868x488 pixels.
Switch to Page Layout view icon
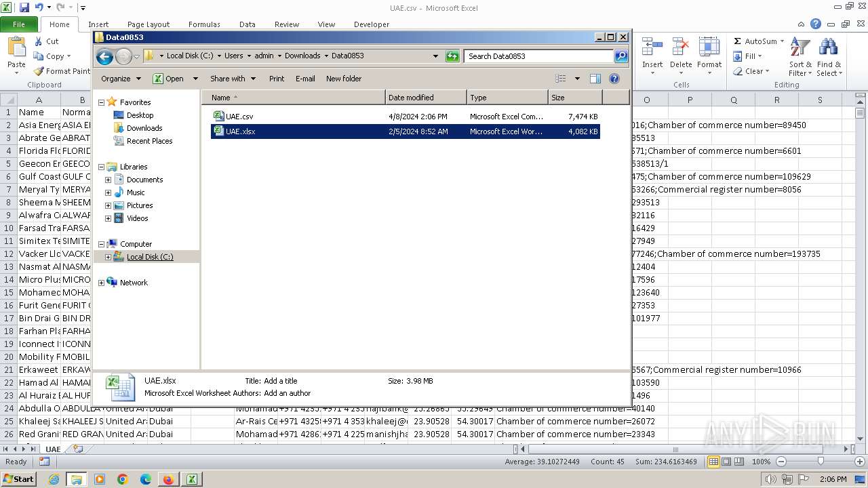(726, 462)
